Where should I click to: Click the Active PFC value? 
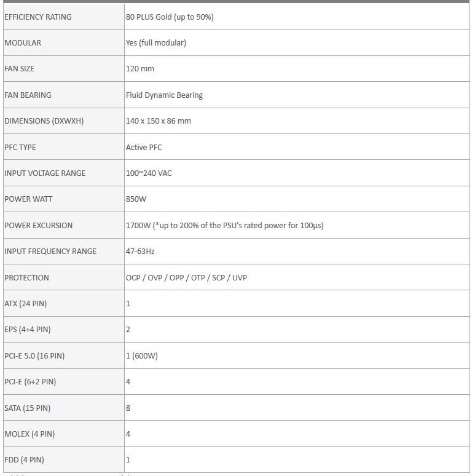[144, 148]
